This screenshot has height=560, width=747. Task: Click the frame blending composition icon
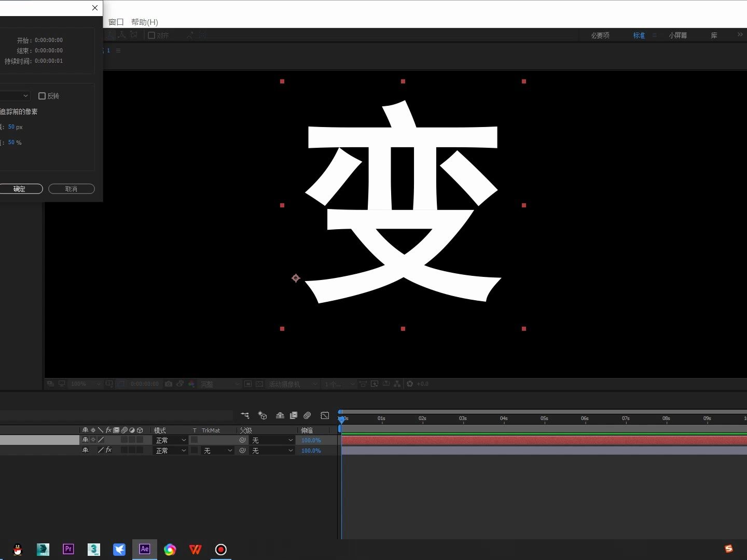coord(294,416)
